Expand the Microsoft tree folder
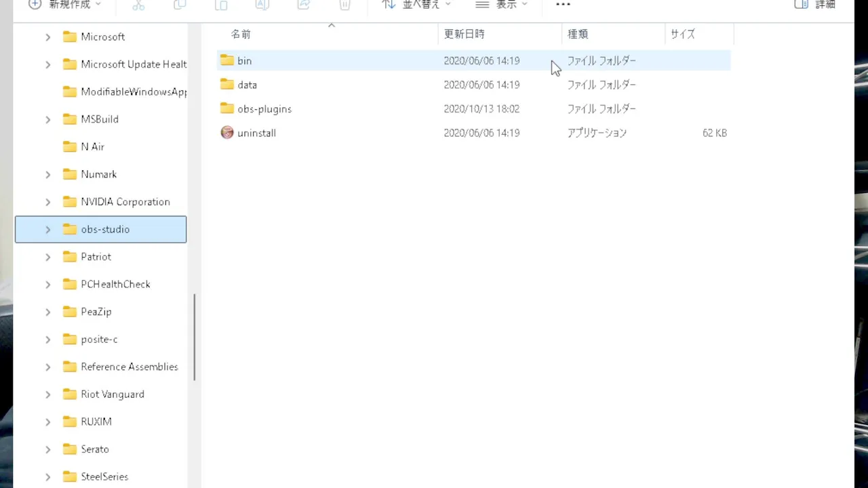This screenshot has height=488, width=868. 47,37
